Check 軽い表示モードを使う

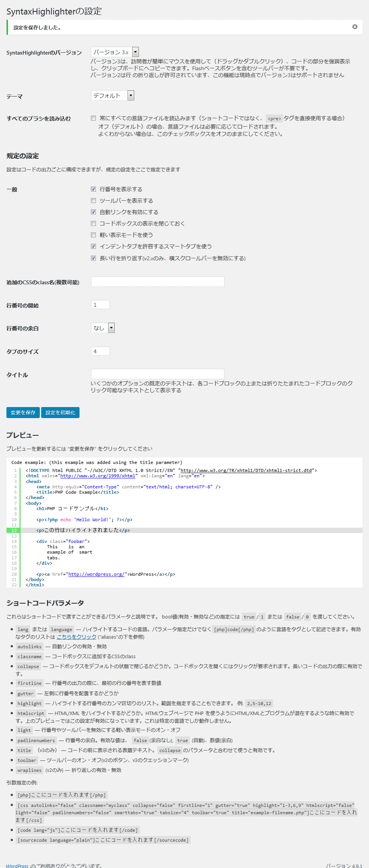pos(93,235)
